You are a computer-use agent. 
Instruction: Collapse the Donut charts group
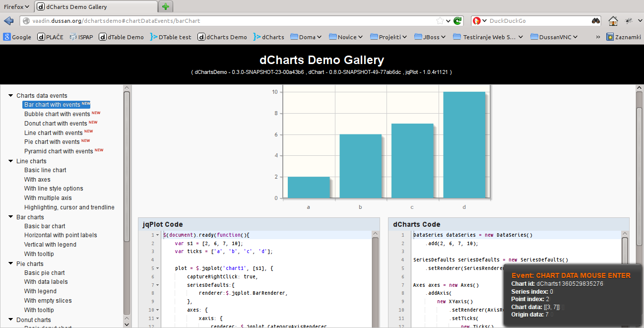point(11,320)
